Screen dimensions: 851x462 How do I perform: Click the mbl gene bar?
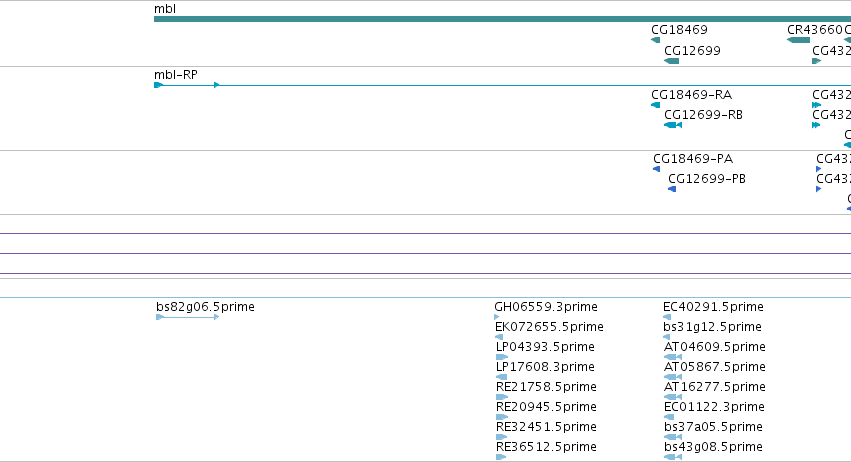[502, 19]
